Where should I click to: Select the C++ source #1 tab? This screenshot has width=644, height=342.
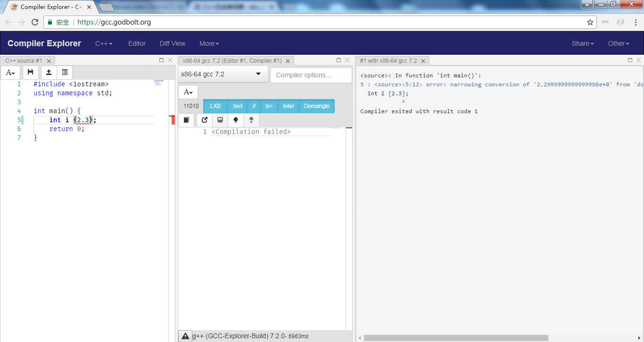coord(24,61)
